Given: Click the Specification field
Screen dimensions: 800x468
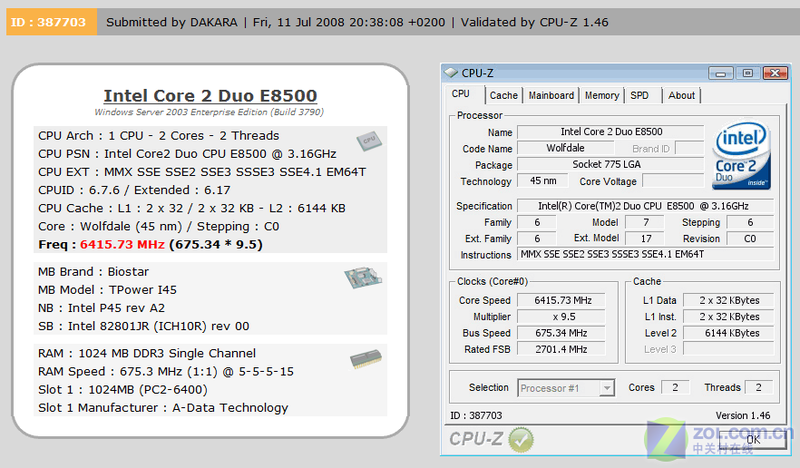Looking at the screenshot, I should coord(645,206).
